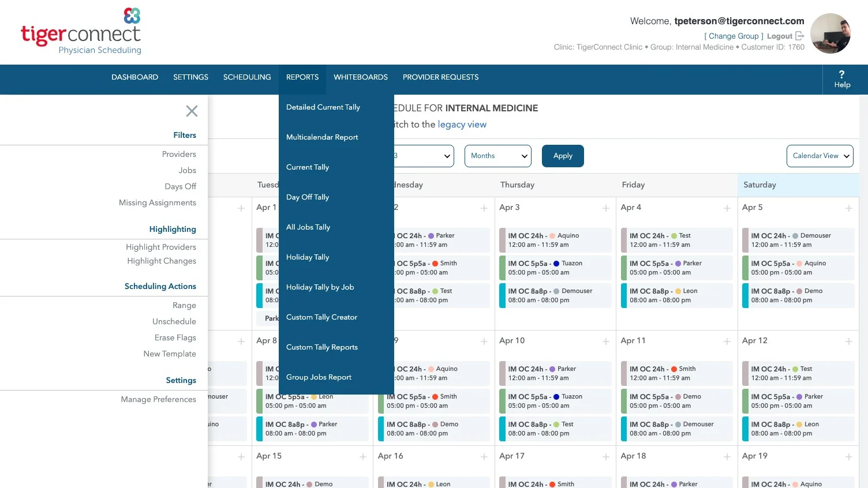Add an assignment on Apr 17
Viewport: 868px width, 488px height.
click(606, 457)
